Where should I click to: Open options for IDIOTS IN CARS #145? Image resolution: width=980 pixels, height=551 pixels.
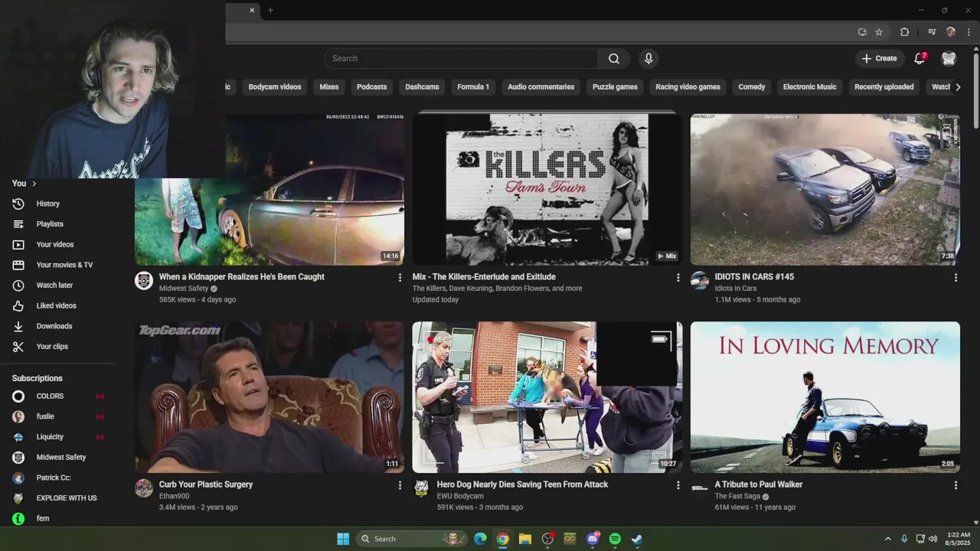(x=955, y=278)
